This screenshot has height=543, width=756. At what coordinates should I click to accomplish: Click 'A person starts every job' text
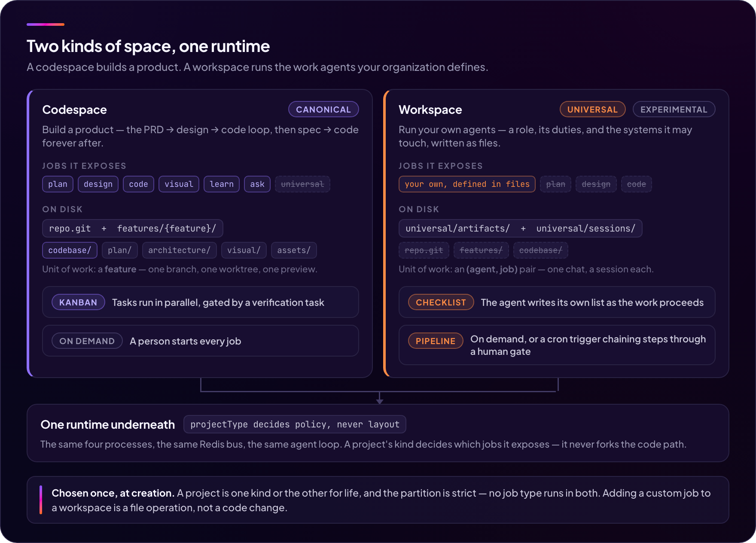[x=185, y=341]
